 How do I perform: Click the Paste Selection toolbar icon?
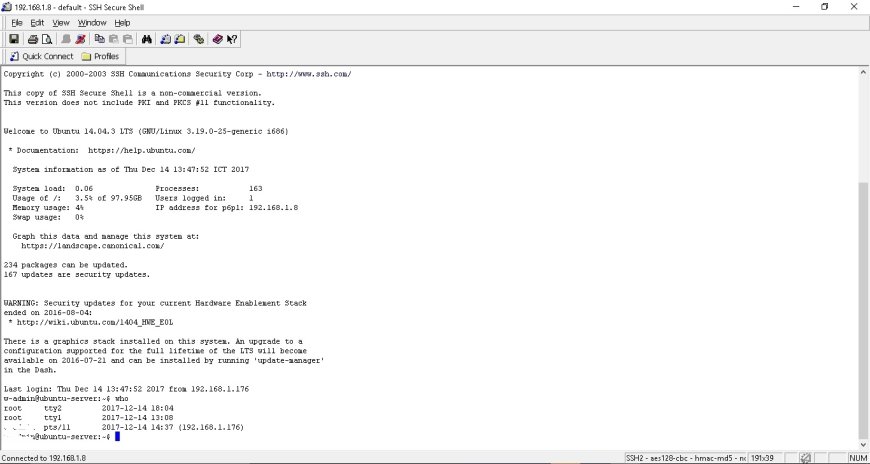(128, 39)
